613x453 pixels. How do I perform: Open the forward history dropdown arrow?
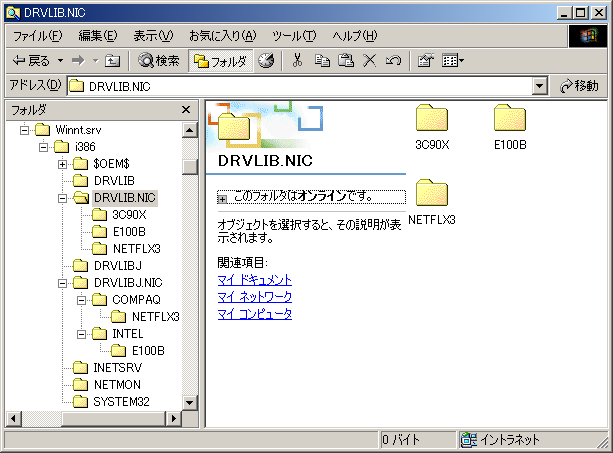pos(96,61)
